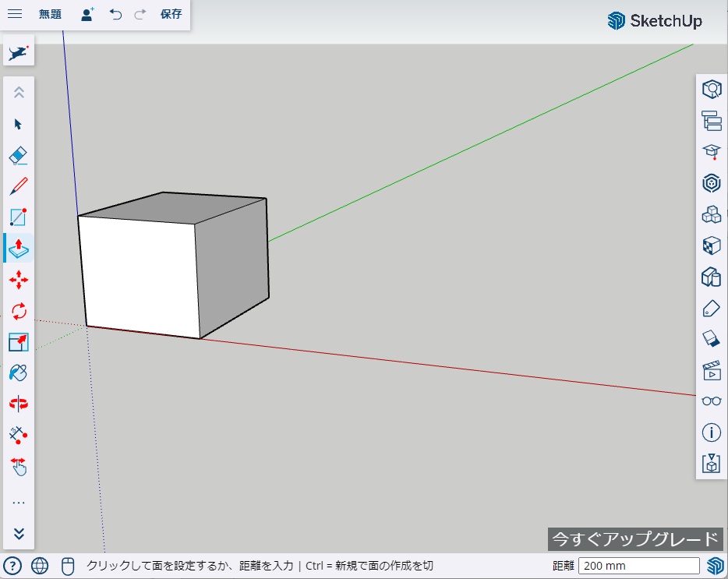Click the 今すぐアップグレード upgrade button
Image resolution: width=728 pixels, height=579 pixels.
[x=634, y=538]
